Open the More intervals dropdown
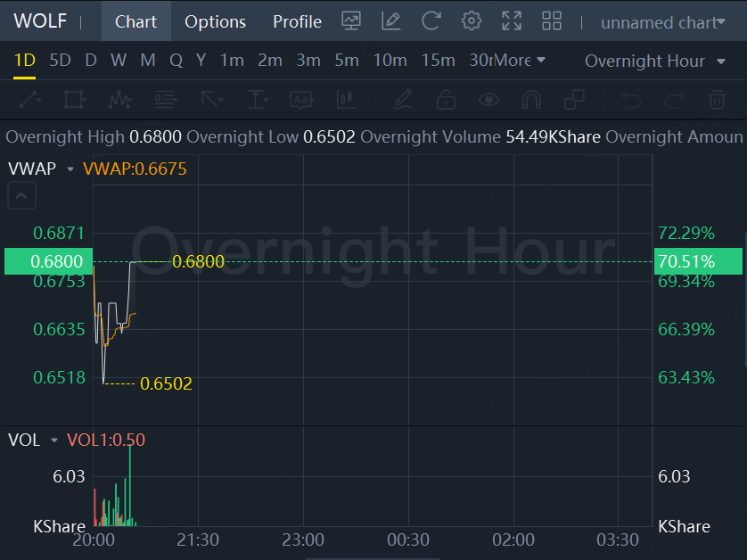747x560 pixels. 520,61
